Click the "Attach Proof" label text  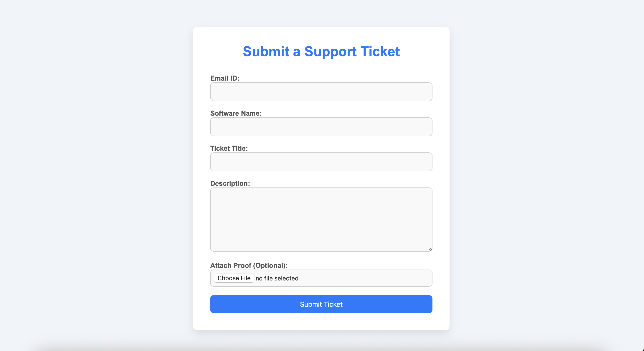tap(231, 265)
